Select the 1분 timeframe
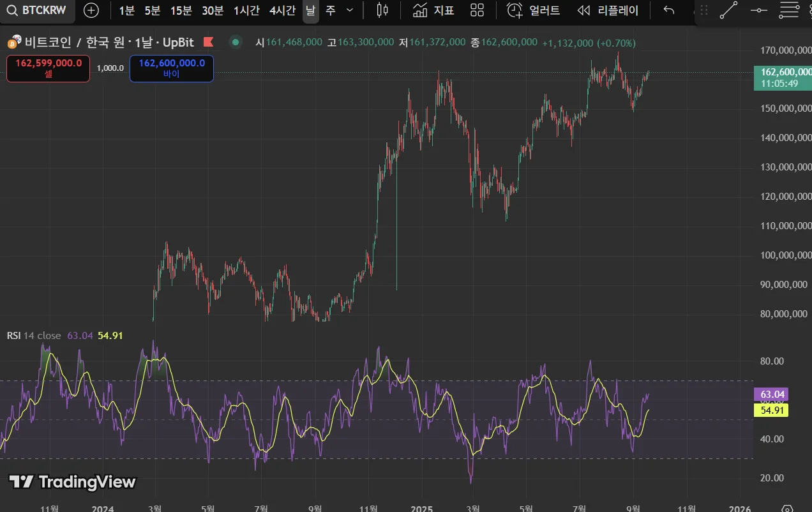Viewport: 812px width, 512px height. 127,10
